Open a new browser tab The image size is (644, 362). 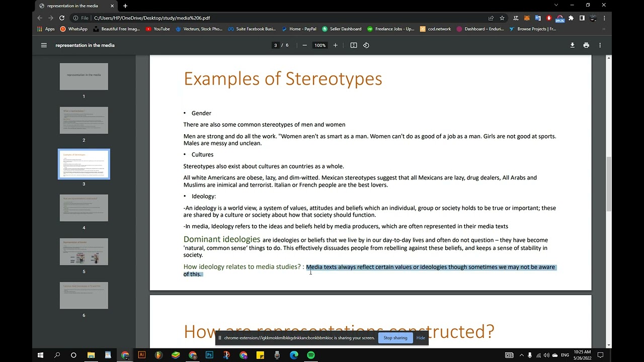click(x=125, y=6)
